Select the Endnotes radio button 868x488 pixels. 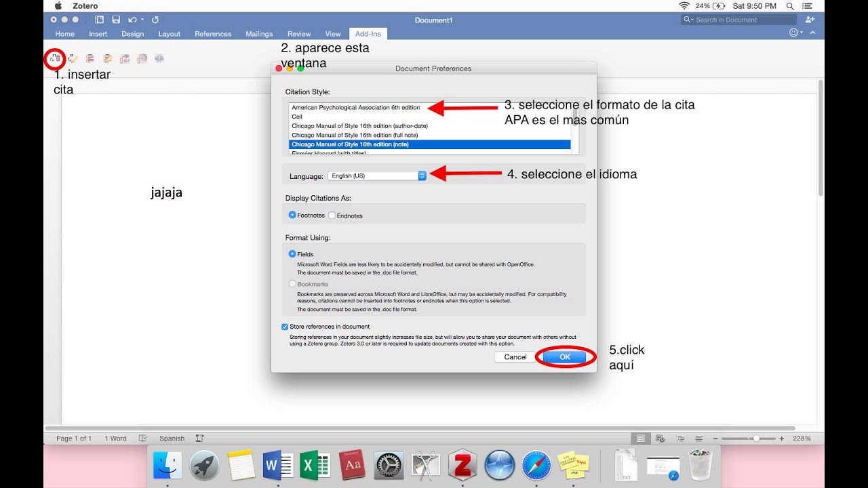[332, 216]
